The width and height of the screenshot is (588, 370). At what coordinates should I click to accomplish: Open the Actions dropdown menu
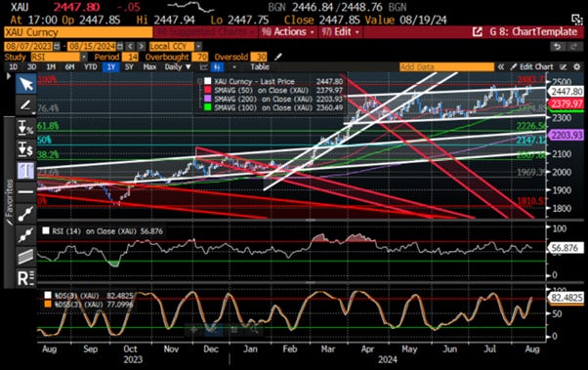tap(288, 32)
